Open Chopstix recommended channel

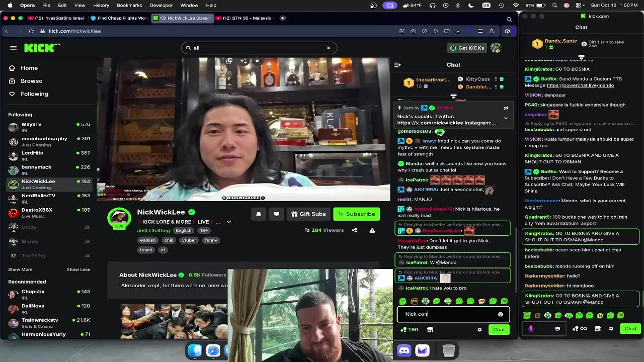(49, 294)
